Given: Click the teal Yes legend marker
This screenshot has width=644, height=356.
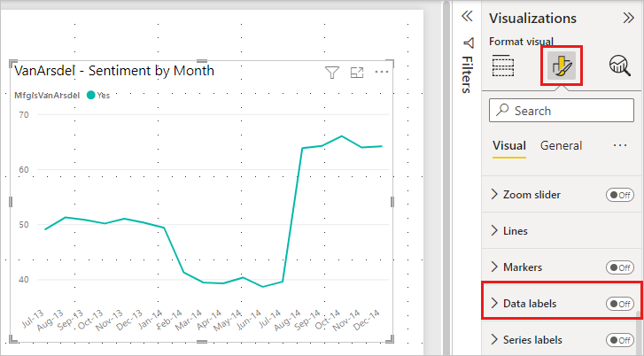Looking at the screenshot, I should tap(90, 96).
